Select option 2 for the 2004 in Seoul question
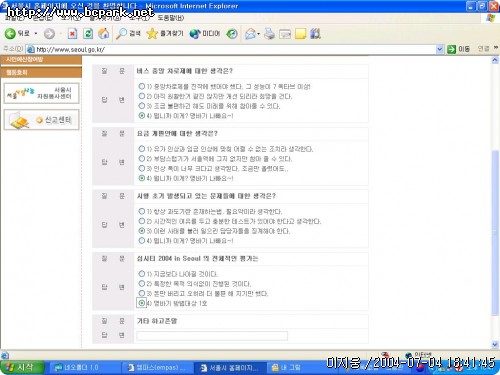Image resolution: width=500 pixels, height=375 pixels. click(x=141, y=284)
